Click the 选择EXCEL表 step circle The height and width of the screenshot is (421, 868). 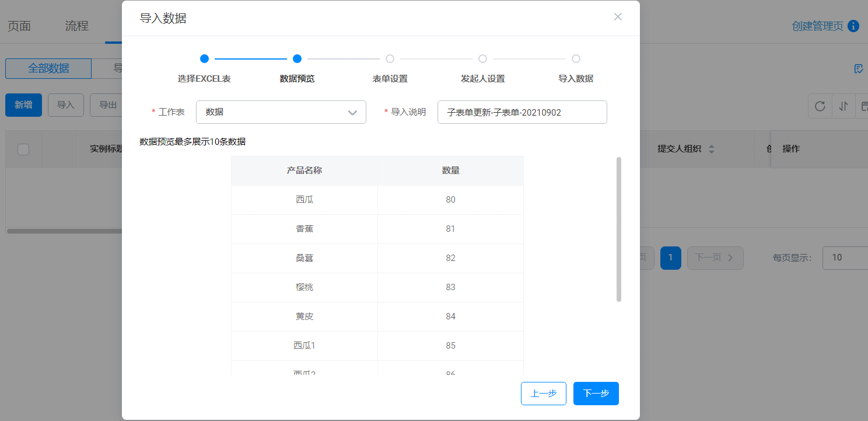pos(204,58)
